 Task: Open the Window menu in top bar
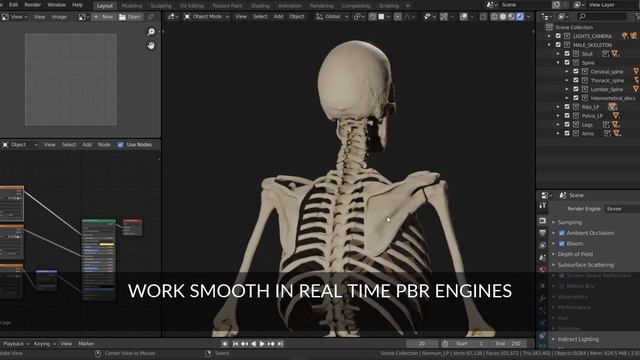point(56,5)
